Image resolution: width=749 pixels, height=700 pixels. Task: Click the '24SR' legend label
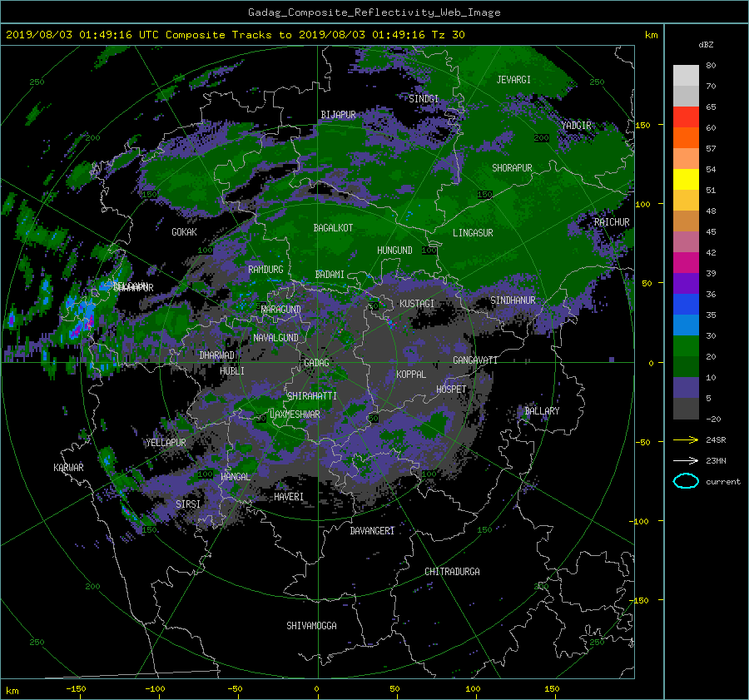click(x=716, y=440)
